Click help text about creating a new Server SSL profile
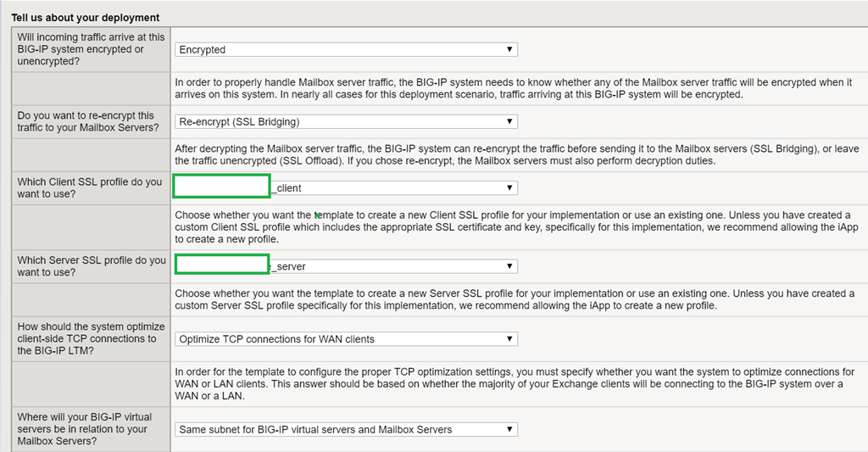This screenshot has height=452, width=868. (x=515, y=299)
